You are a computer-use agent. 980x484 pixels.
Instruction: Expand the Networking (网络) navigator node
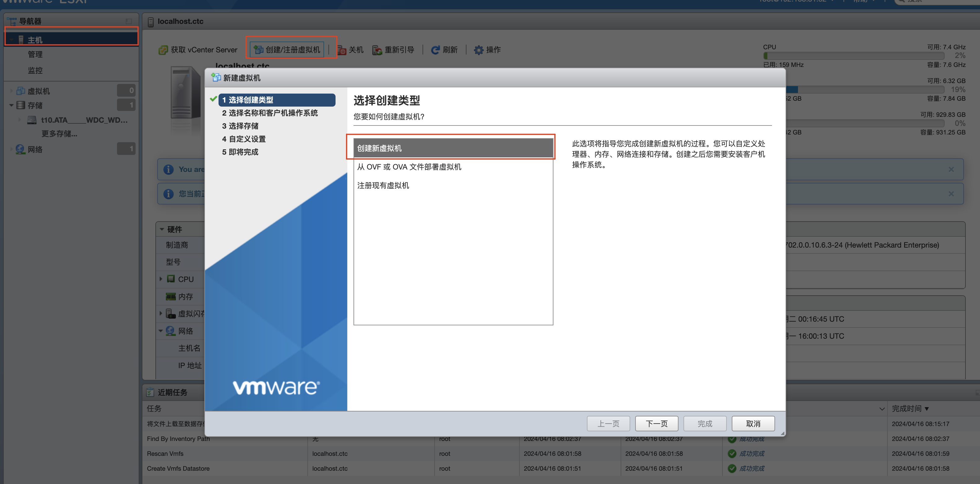tap(11, 149)
